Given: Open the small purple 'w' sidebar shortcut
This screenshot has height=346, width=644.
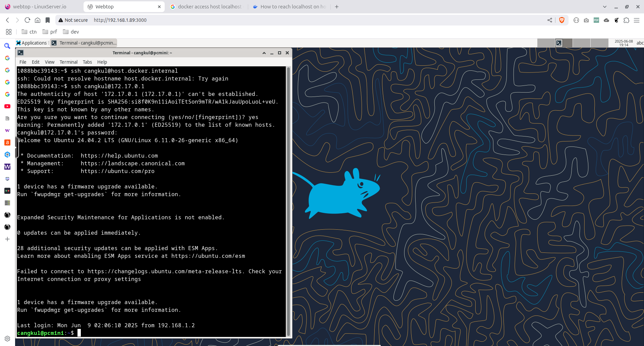Looking at the screenshot, I should pos(7,130).
